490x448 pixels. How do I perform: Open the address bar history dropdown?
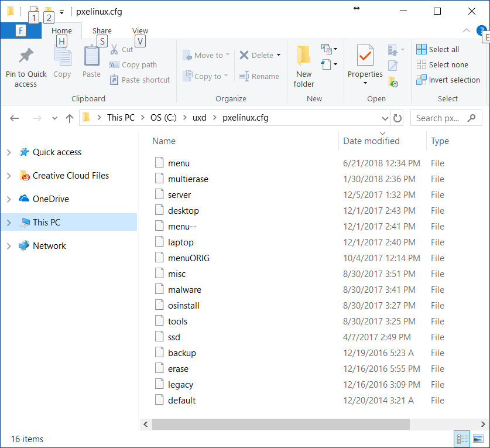pos(385,118)
